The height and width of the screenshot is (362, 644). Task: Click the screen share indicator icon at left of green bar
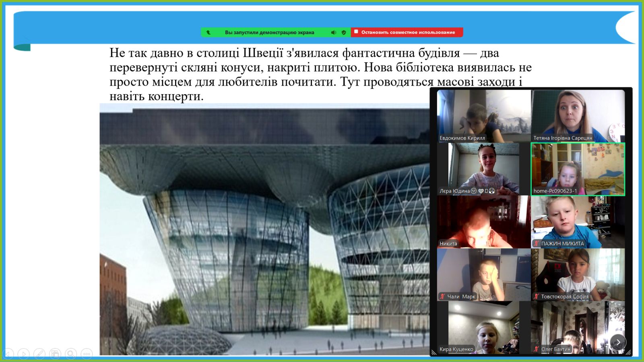click(x=208, y=33)
